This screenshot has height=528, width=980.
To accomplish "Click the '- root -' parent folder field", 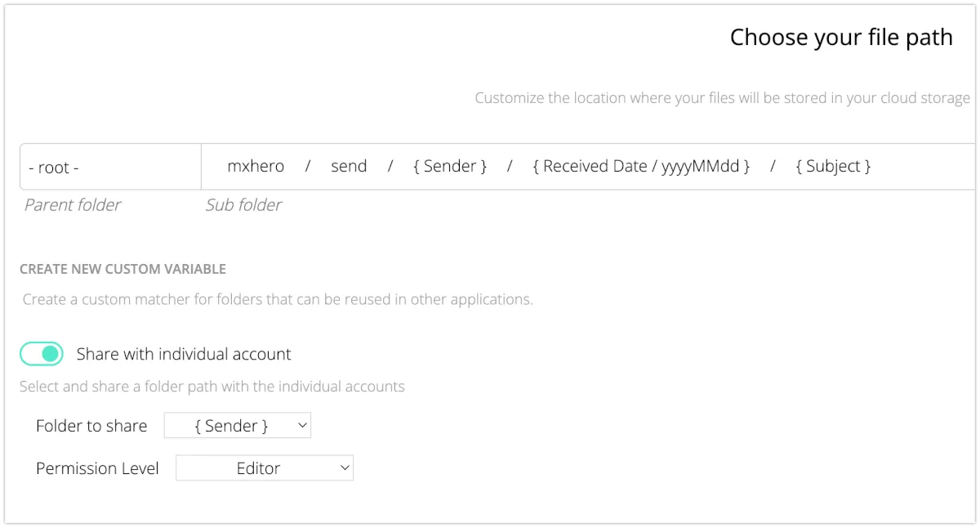I will (x=110, y=168).
